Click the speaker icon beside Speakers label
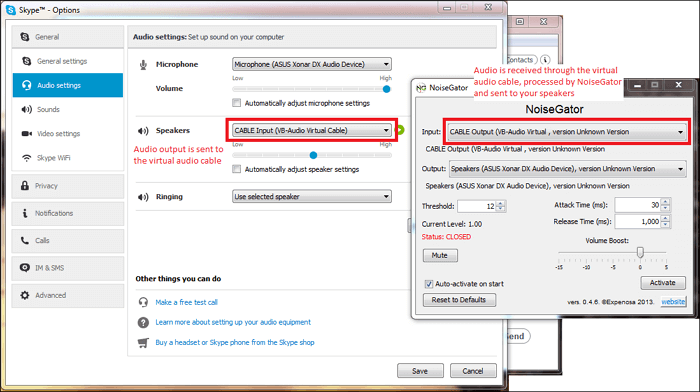 click(x=143, y=130)
